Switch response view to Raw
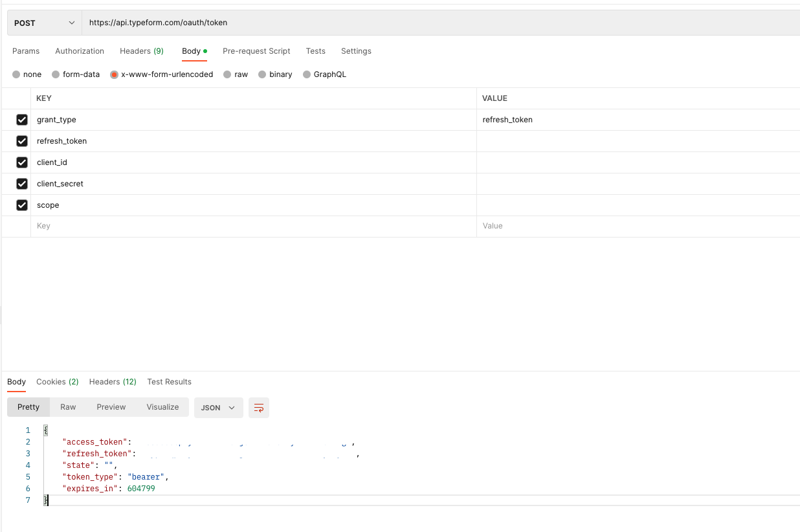This screenshot has width=800, height=532. [68, 407]
